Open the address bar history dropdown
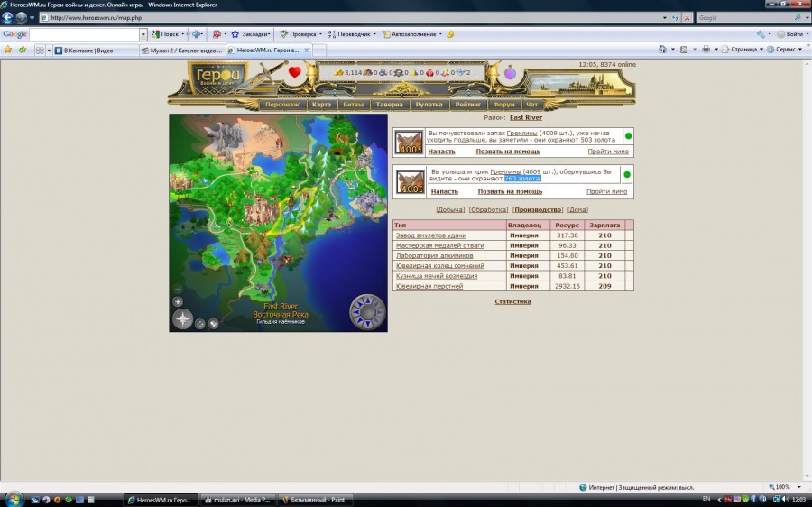Viewport: 812px width, 507px height. (664, 18)
